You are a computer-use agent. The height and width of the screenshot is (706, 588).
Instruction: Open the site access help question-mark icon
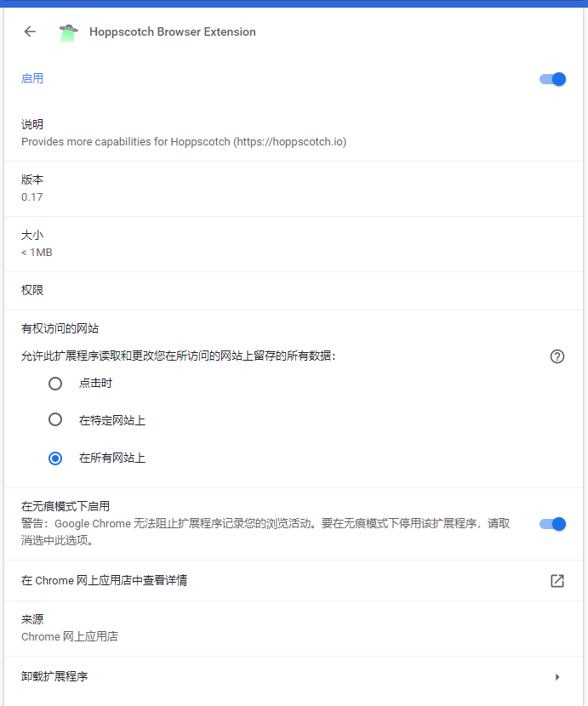click(557, 356)
